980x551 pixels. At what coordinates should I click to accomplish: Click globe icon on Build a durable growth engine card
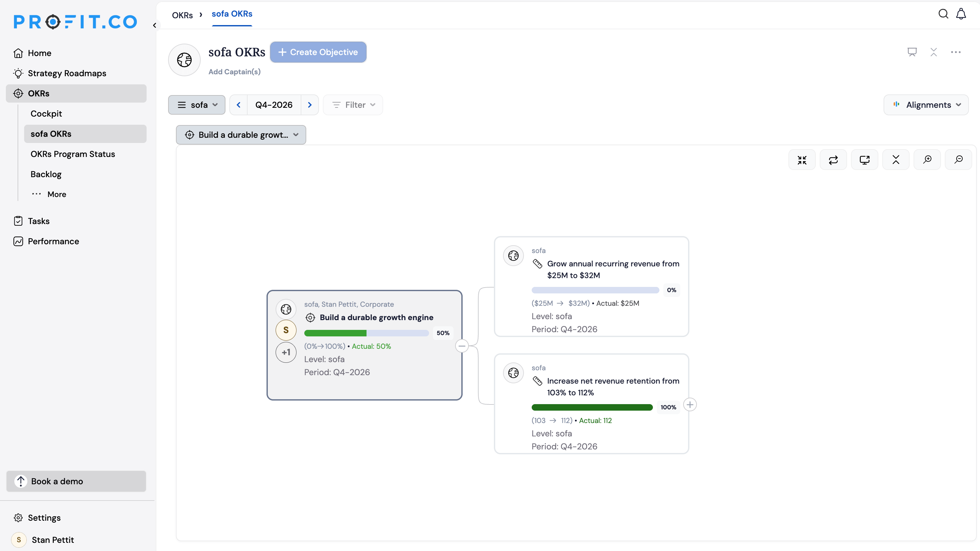pyautogui.click(x=286, y=310)
